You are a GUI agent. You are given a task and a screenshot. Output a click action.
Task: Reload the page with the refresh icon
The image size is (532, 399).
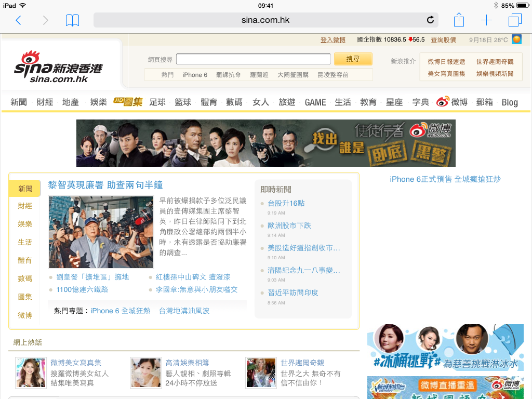point(430,20)
